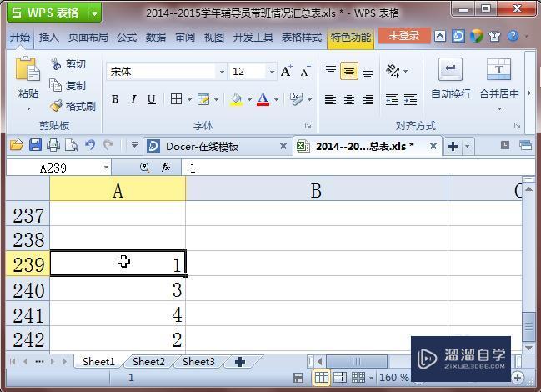Click the 未登录 login button
This screenshot has width=541, height=392.
(404, 36)
